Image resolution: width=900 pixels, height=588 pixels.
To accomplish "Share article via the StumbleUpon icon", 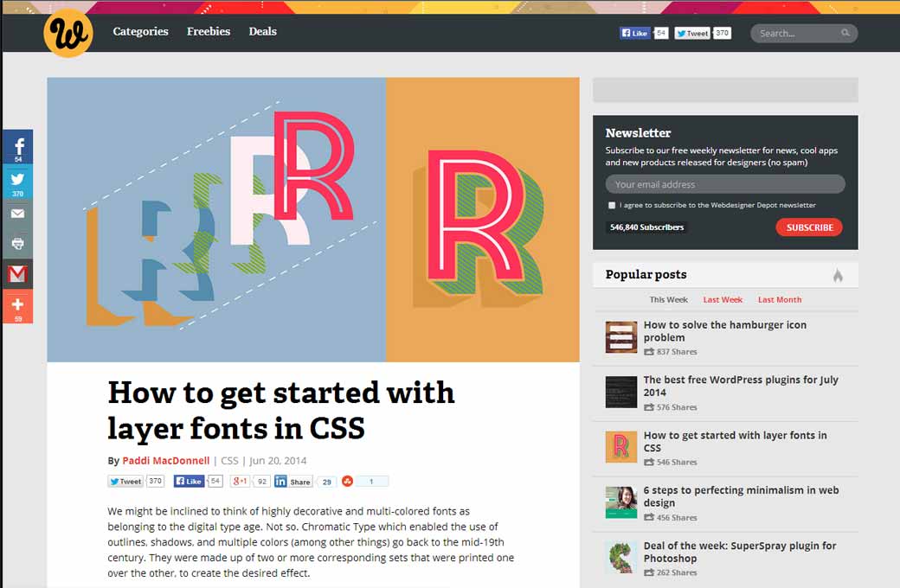I will tap(349, 481).
